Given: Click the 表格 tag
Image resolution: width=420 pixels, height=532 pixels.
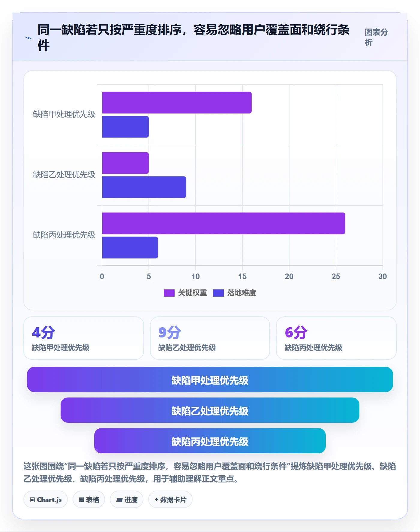Looking at the screenshot, I should 89,500.
